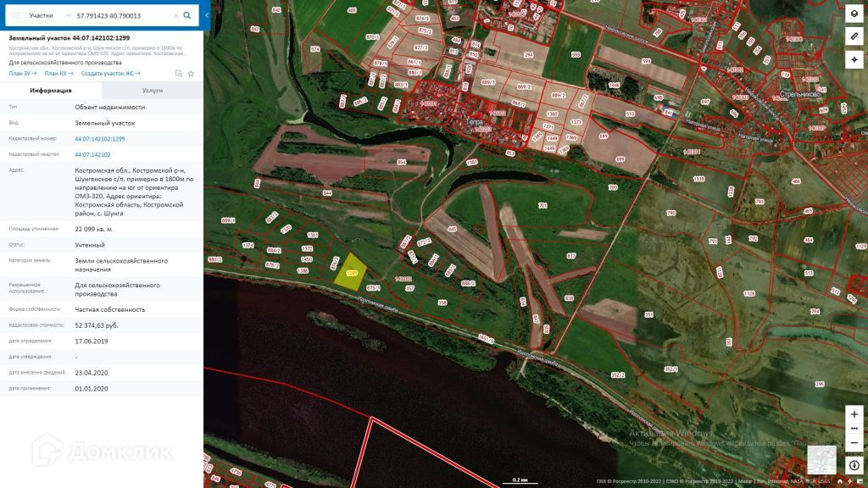Activate the locate-me crosshair tool
The height and width of the screenshot is (488, 868).
[854, 60]
